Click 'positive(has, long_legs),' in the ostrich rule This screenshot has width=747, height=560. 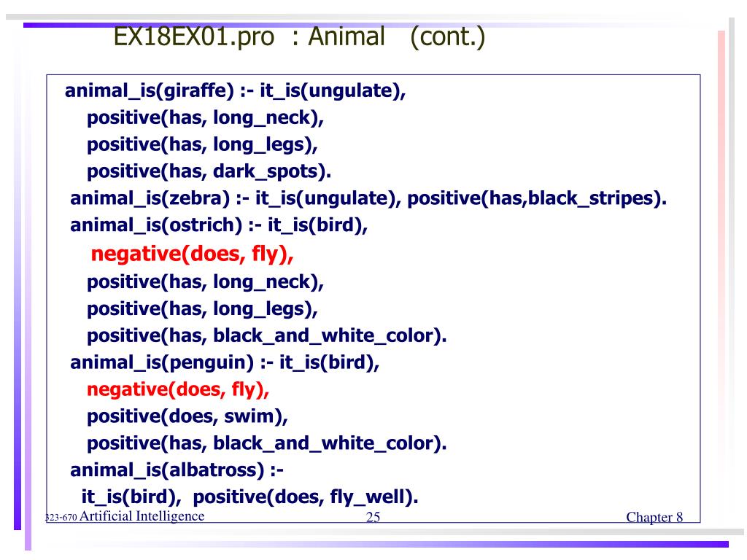coord(203,309)
